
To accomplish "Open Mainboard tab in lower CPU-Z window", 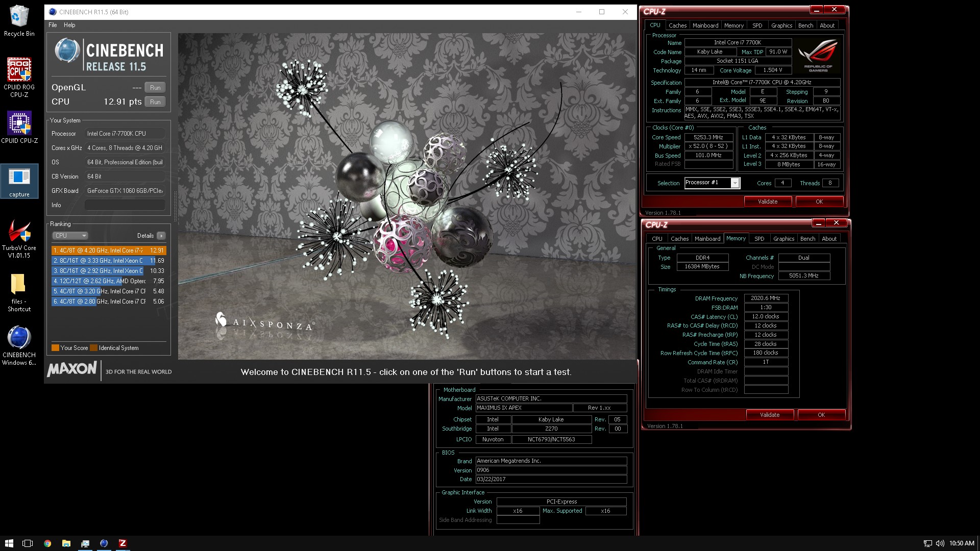I will tap(707, 239).
